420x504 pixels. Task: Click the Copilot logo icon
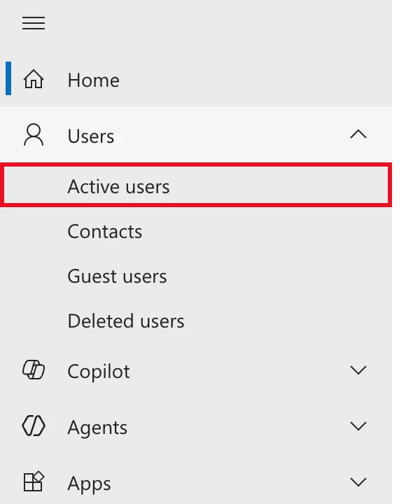34,370
